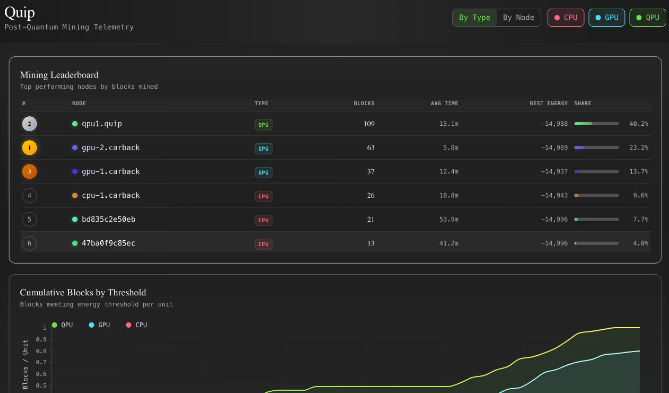Click the color dot of gpu-2.carback
669x393 pixels.
coord(75,148)
